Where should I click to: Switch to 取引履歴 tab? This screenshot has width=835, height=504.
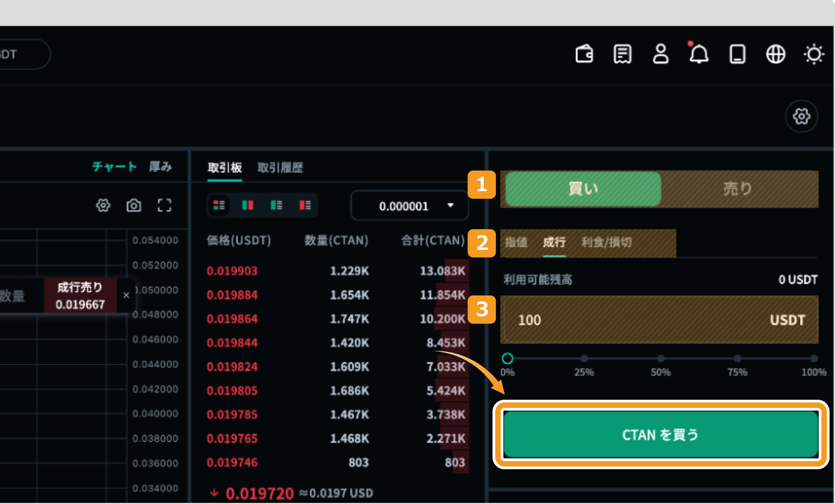coord(280,168)
